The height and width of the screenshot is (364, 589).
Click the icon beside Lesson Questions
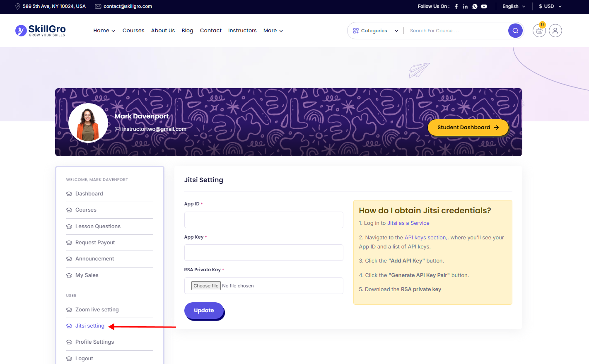[x=69, y=227]
